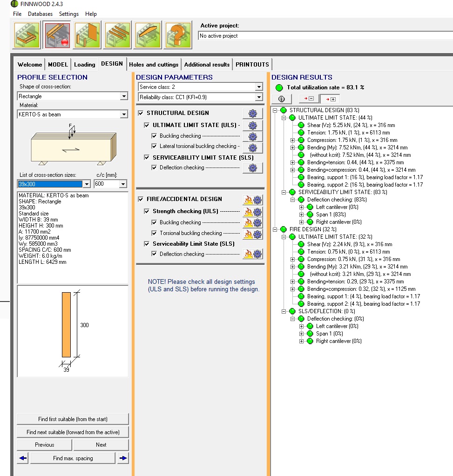Toggle STRUCTURAL DESIGN checkbox
Image resolution: width=453 pixels, height=476 pixels.
[x=141, y=113]
